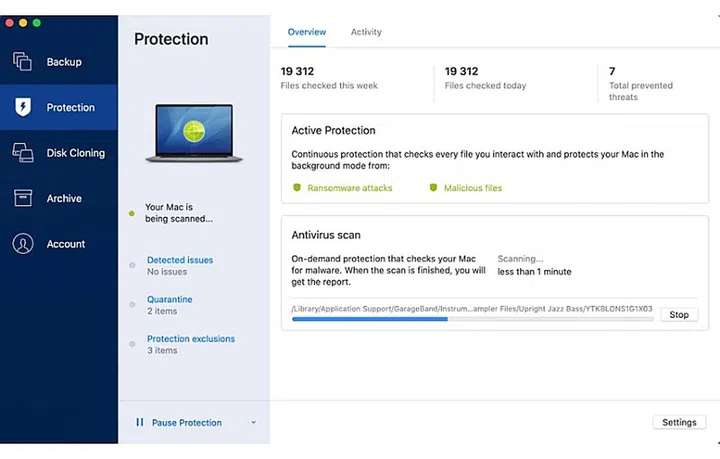720x459 pixels.
Task: Click the Malicious files shield icon
Action: pyautogui.click(x=434, y=188)
